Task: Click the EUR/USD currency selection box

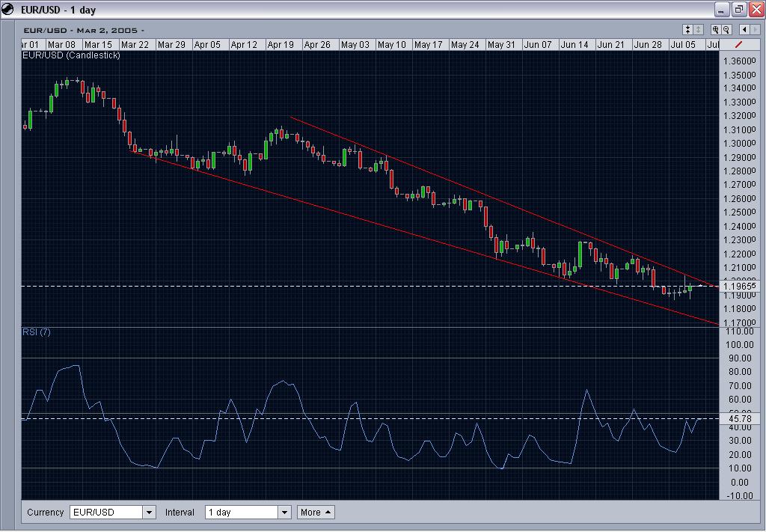Action: pyautogui.click(x=105, y=512)
